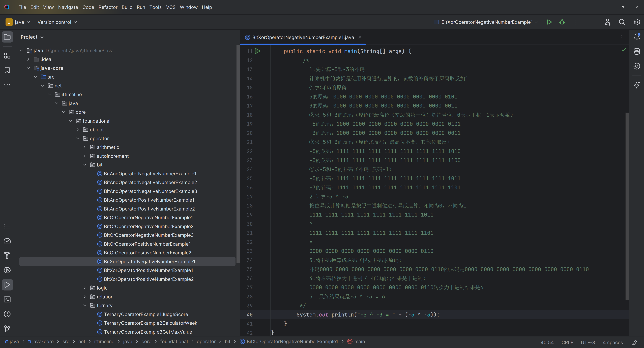
Task: Open the Structure tool window icon
Action: click(x=7, y=56)
